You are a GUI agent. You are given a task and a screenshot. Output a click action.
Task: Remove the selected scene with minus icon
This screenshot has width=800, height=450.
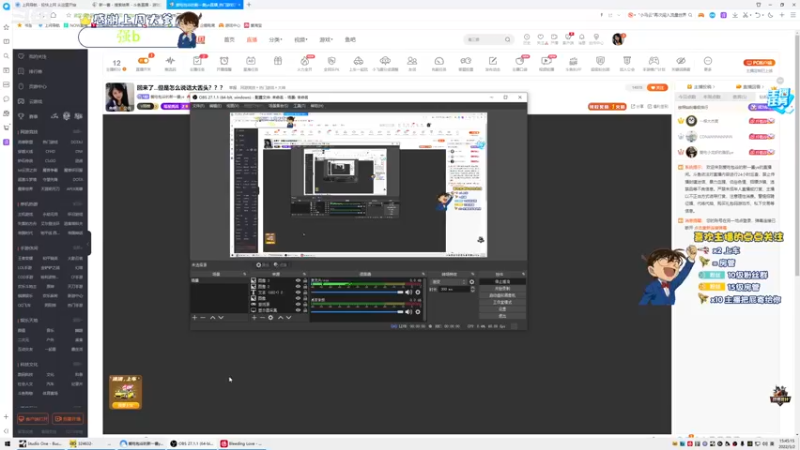click(203, 317)
